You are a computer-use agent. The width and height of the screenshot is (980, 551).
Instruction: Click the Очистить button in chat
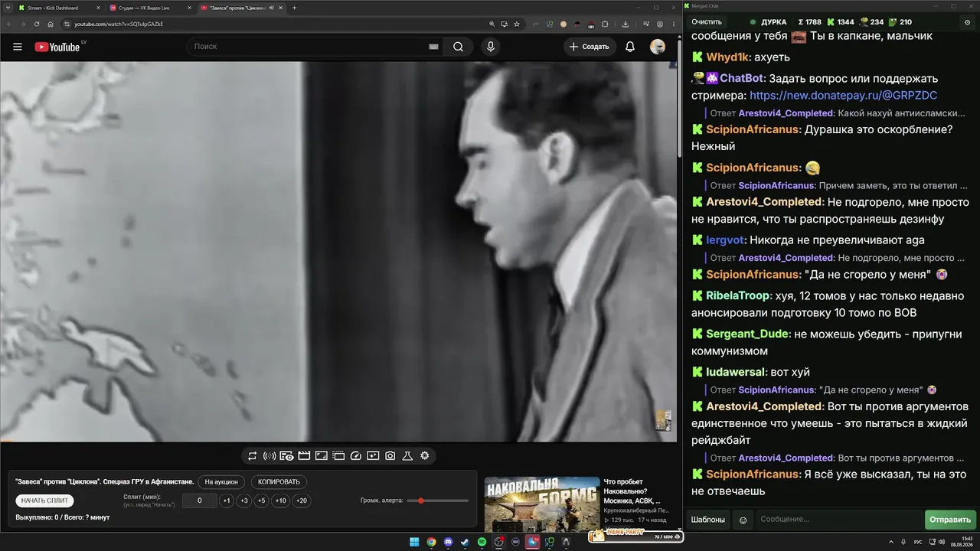coord(707,22)
